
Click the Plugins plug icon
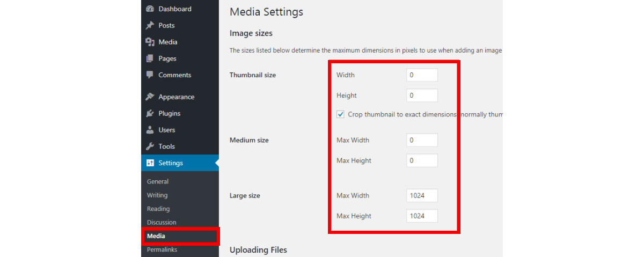pyautogui.click(x=150, y=114)
